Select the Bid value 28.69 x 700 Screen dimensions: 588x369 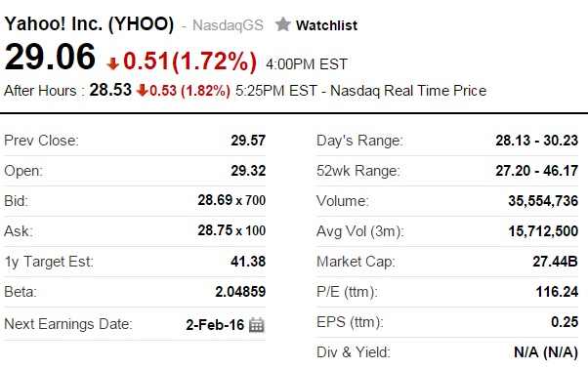tap(231, 200)
